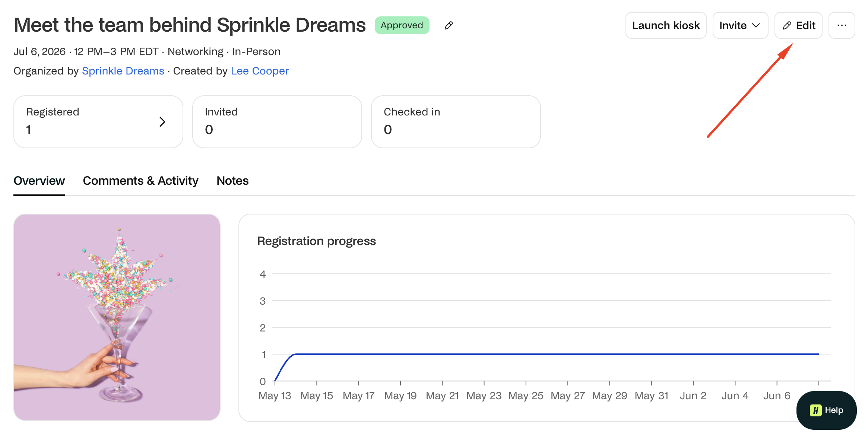Expand the Invite dropdown arrow

tap(756, 25)
